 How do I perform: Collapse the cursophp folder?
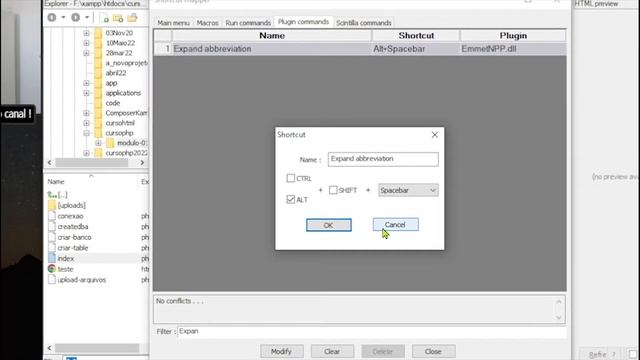(x=86, y=133)
